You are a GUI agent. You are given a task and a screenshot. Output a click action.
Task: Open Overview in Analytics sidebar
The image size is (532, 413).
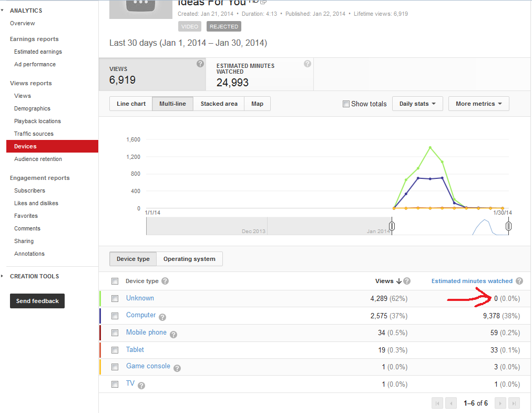click(23, 23)
